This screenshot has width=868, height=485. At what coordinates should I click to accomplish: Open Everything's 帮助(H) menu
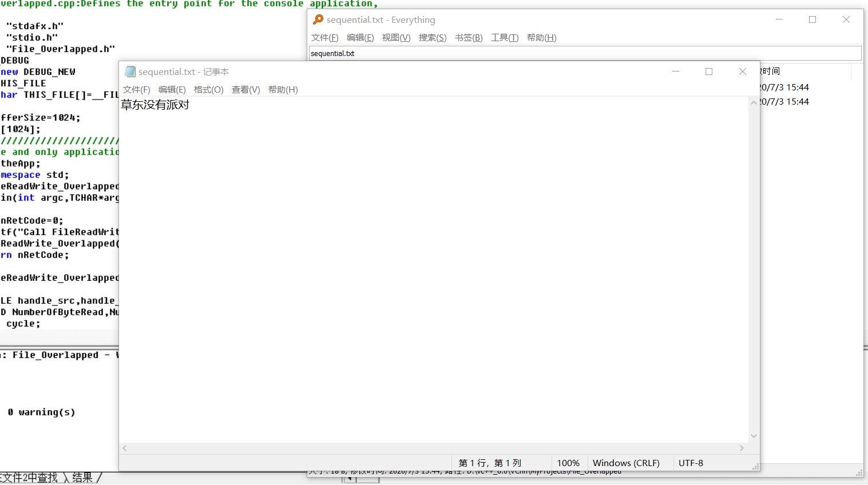542,38
